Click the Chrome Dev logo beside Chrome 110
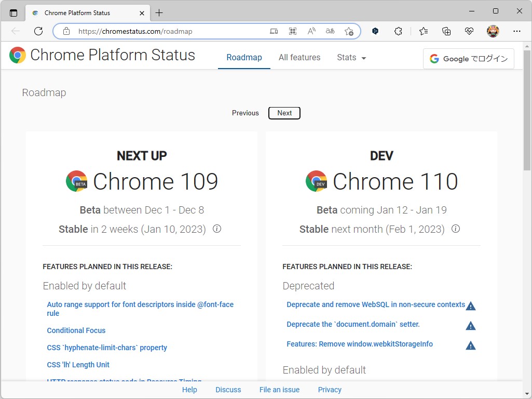532x399 pixels. (x=317, y=181)
